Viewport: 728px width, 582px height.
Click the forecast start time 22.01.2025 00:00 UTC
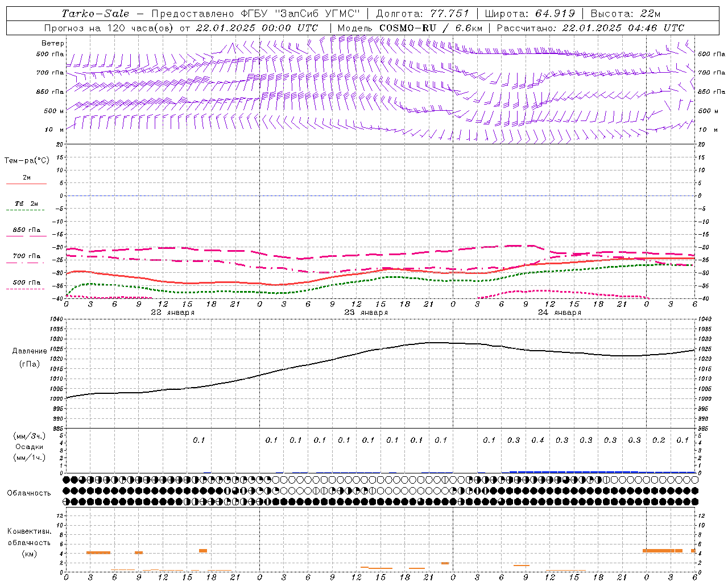click(x=257, y=28)
